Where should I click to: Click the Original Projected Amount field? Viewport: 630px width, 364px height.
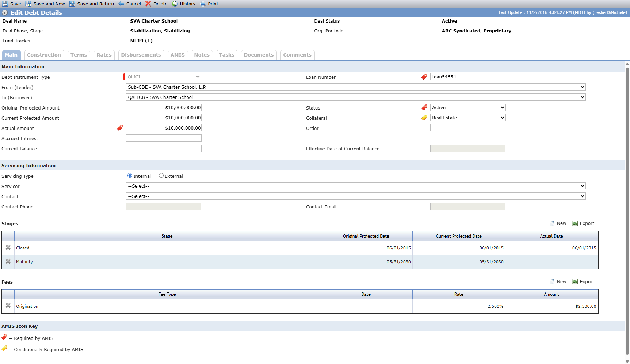164,107
